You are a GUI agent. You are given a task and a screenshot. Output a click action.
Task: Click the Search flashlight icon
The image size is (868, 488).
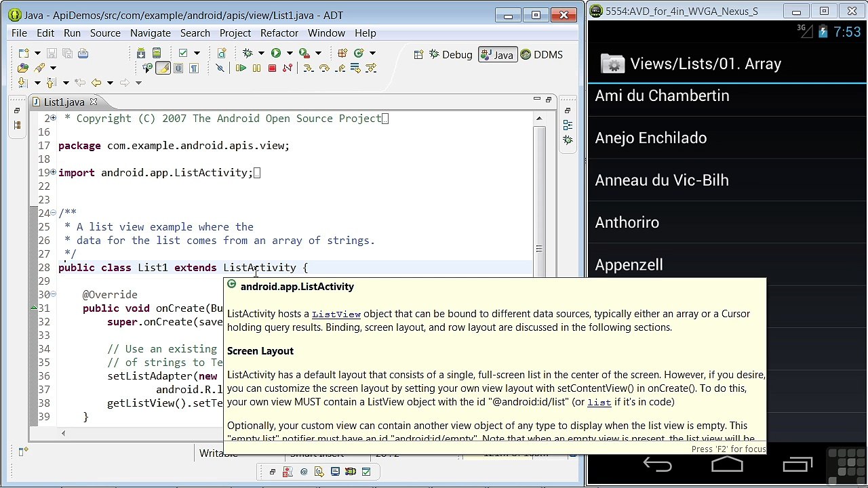[x=39, y=68]
